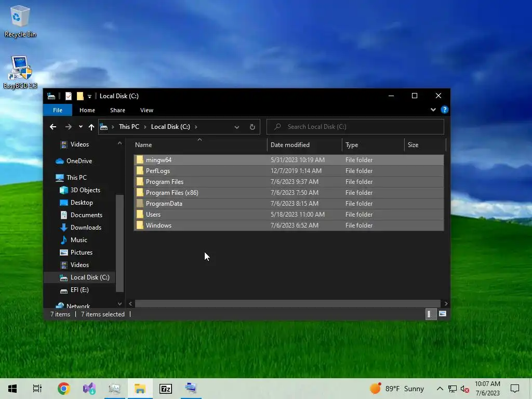Click the Windows folder icon

tap(140, 225)
